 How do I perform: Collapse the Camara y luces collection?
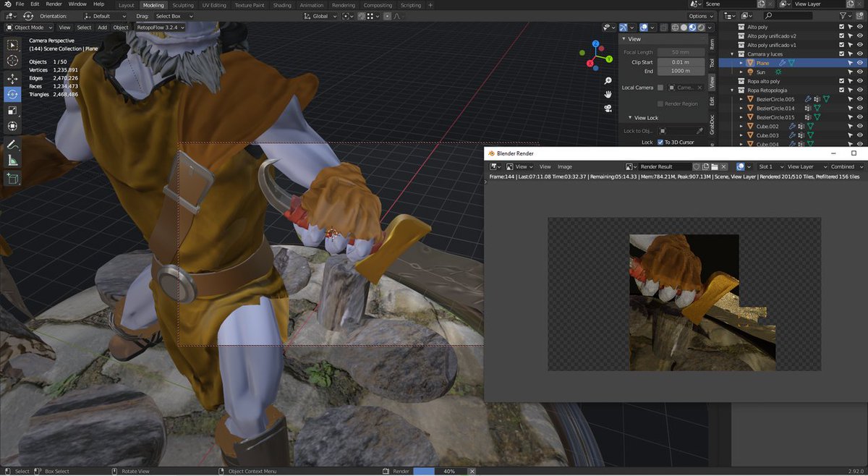(x=733, y=52)
